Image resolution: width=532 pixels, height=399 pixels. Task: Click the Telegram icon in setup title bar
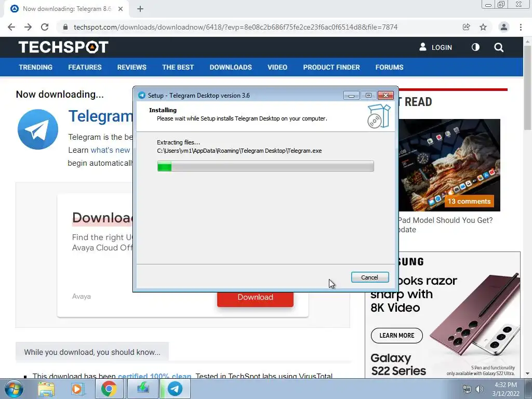(141, 96)
